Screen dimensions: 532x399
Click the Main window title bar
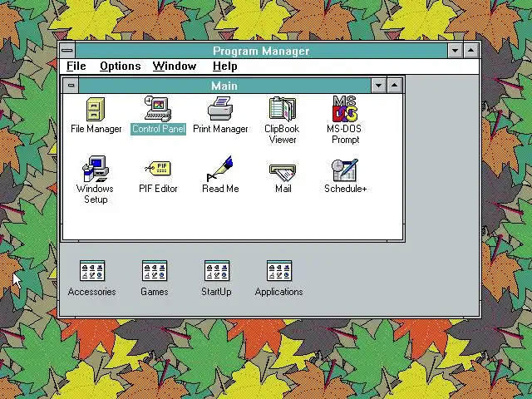[x=224, y=86]
